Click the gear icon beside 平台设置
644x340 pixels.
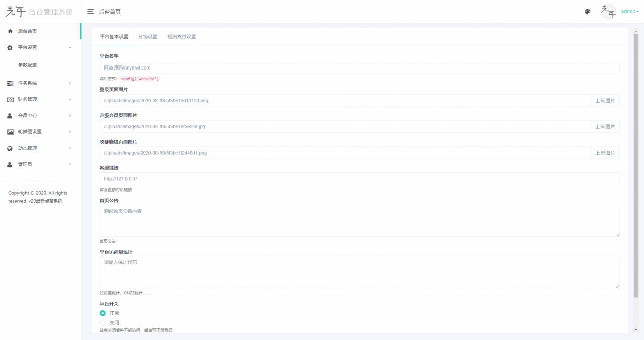click(x=10, y=47)
